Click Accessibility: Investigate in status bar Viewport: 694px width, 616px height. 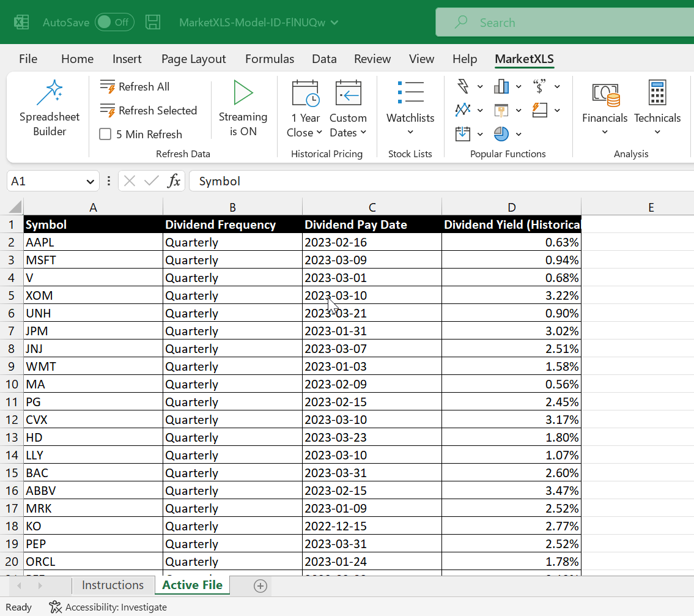(116, 607)
